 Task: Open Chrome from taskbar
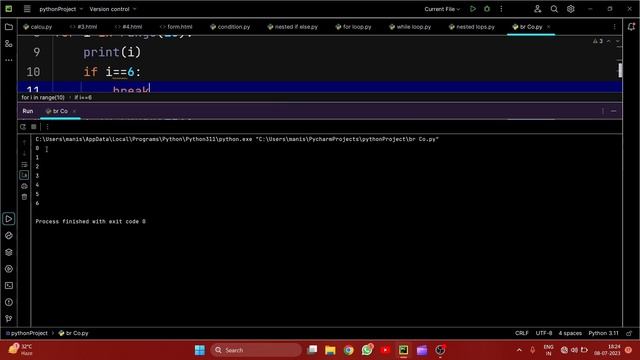(348, 350)
